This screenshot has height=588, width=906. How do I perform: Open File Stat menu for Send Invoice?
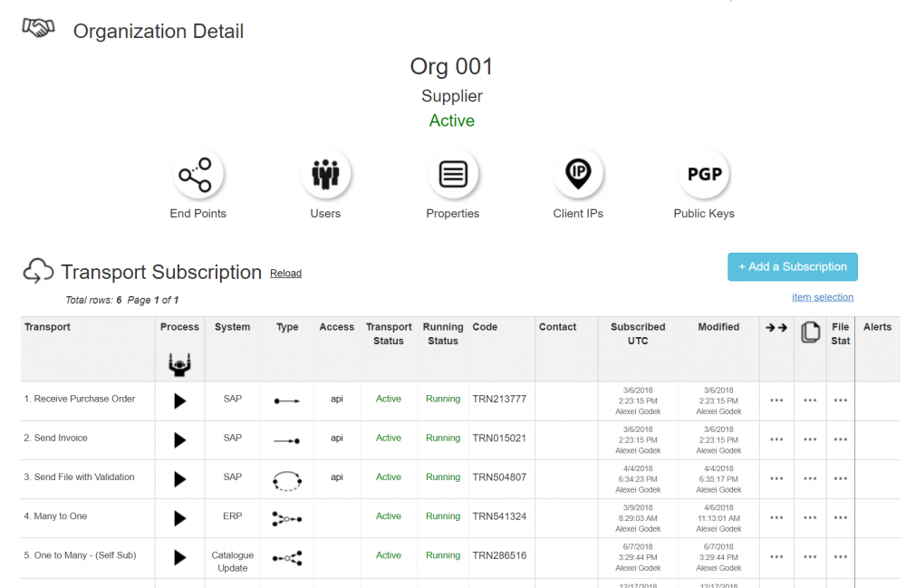pyautogui.click(x=841, y=439)
